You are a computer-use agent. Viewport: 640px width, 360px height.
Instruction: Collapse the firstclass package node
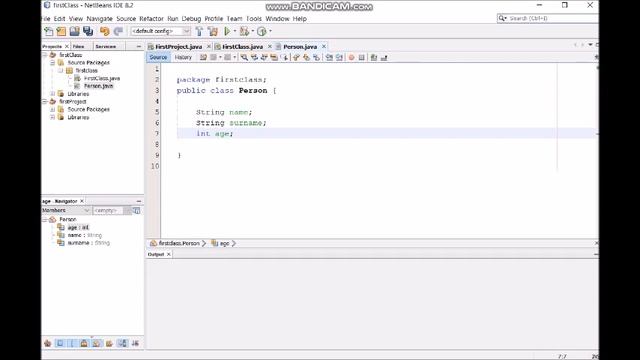click(60, 70)
